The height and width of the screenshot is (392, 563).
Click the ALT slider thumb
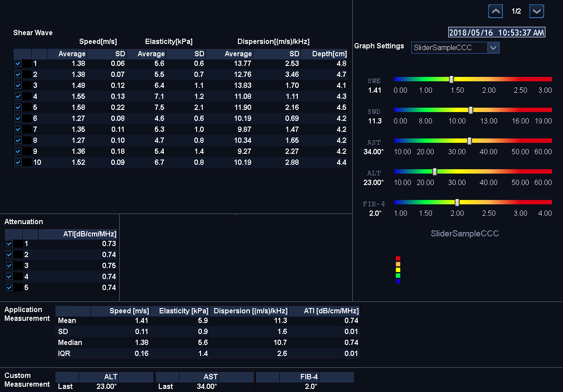point(435,171)
